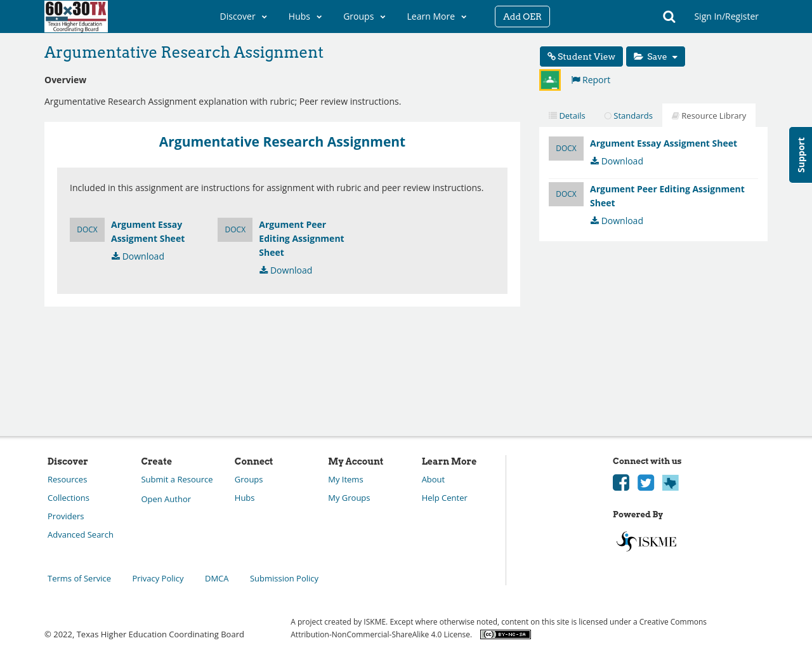Open the About link
812x650 pixels.
pyautogui.click(x=433, y=480)
